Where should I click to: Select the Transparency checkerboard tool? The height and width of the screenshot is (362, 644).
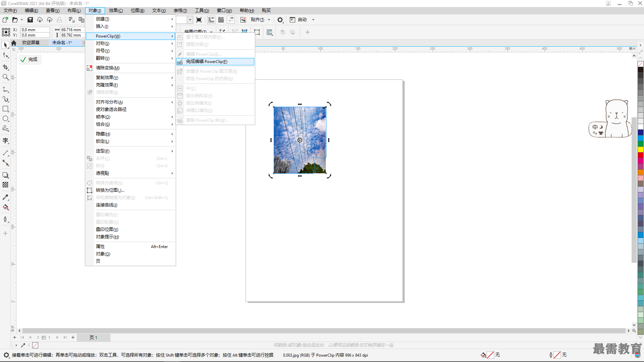coord(5,185)
